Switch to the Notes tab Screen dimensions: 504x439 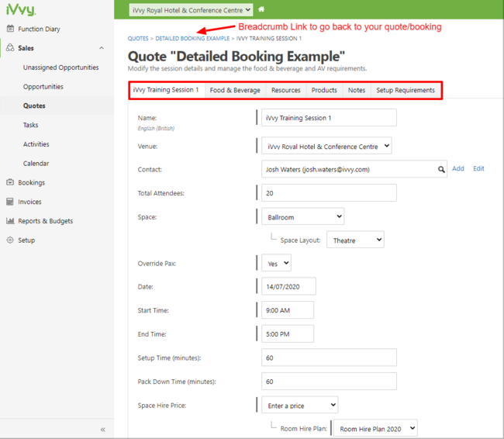click(x=357, y=90)
